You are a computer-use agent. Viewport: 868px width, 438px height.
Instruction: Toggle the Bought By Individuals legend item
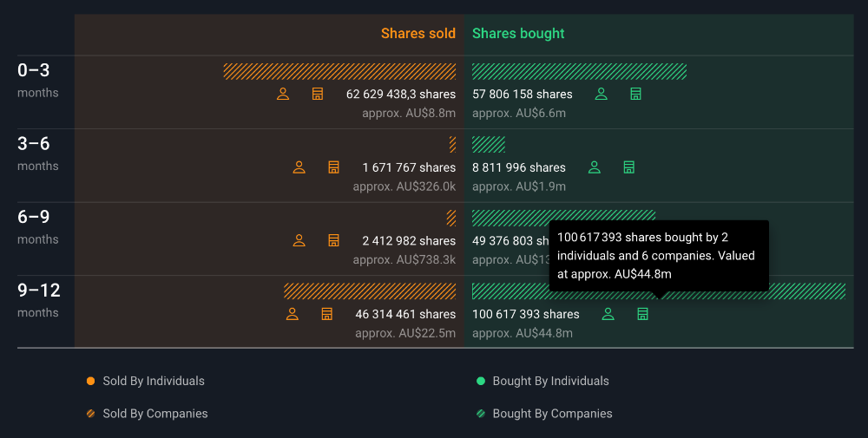coord(542,381)
